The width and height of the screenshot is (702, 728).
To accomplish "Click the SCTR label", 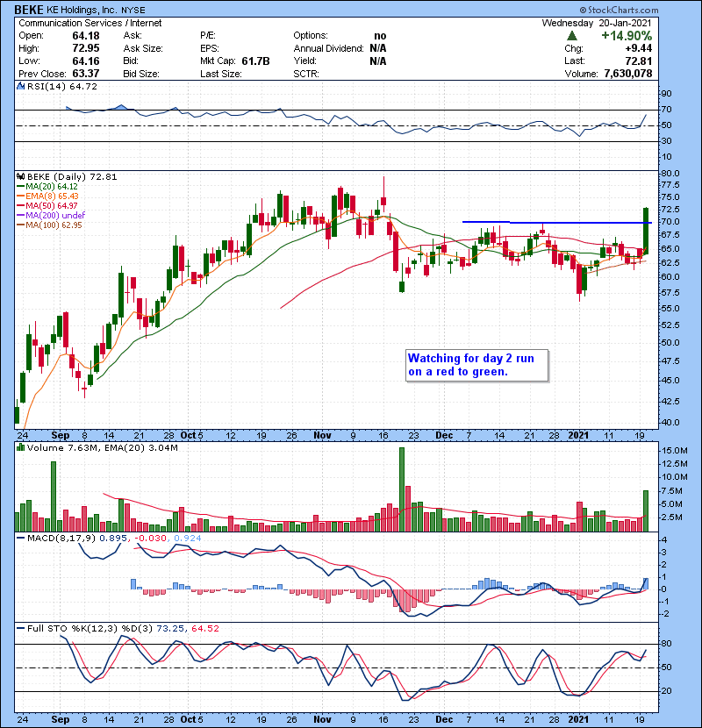I will pyautogui.click(x=306, y=74).
